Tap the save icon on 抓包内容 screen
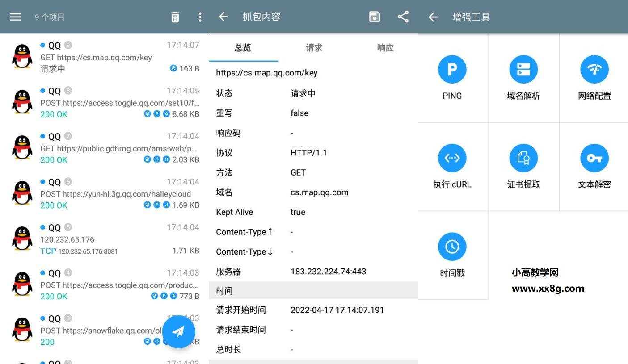628x364 pixels. (374, 17)
